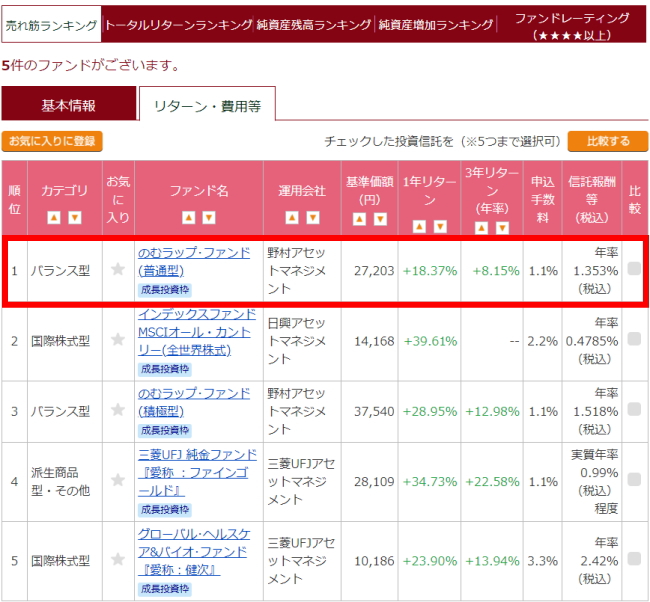This screenshot has width=650, height=602.
Task: Sort 3年リターン column descending arrow
Action: point(502,228)
